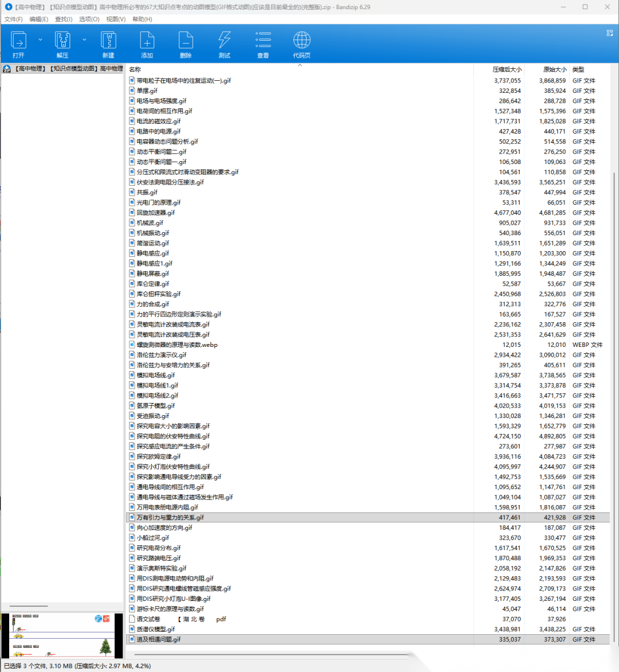The image size is (619, 672).
Task: Open the 选项(O) menu
Action: (x=89, y=19)
